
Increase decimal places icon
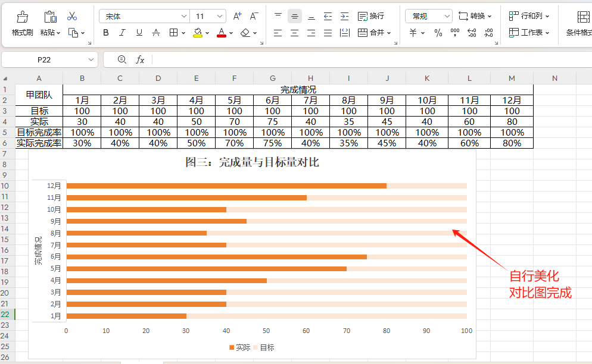tap(472, 33)
